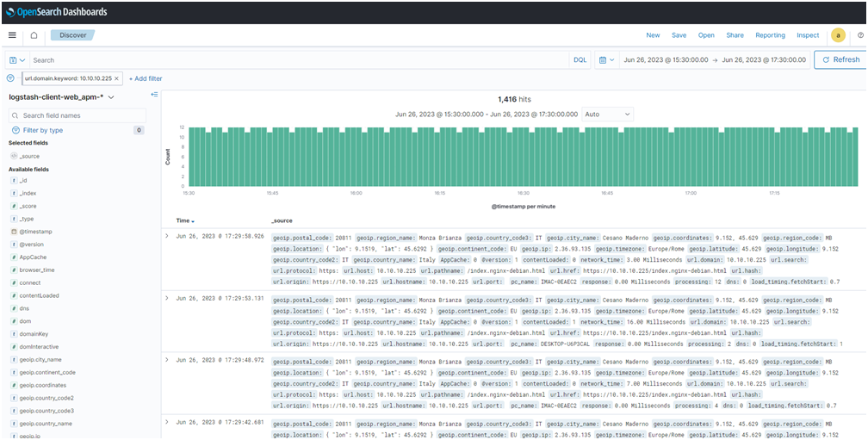The height and width of the screenshot is (440, 868).
Task: Select the geoip.continent_code field
Action: pyautogui.click(x=47, y=373)
